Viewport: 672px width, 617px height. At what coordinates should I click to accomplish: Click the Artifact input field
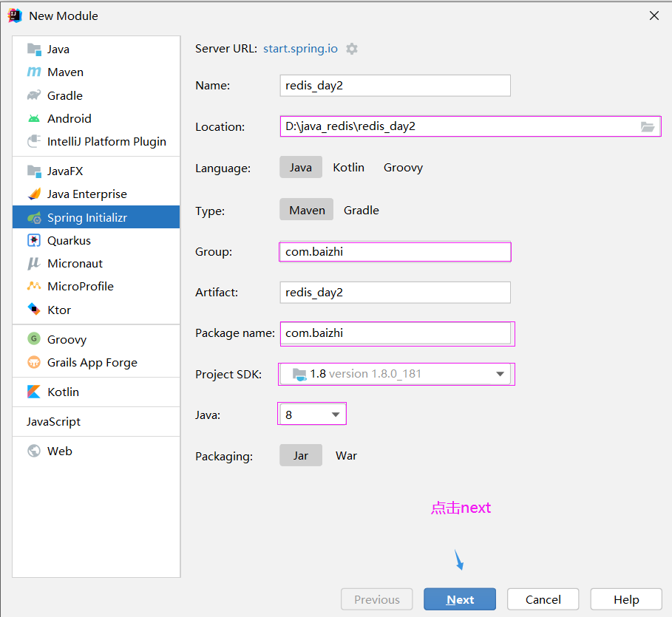[396, 292]
